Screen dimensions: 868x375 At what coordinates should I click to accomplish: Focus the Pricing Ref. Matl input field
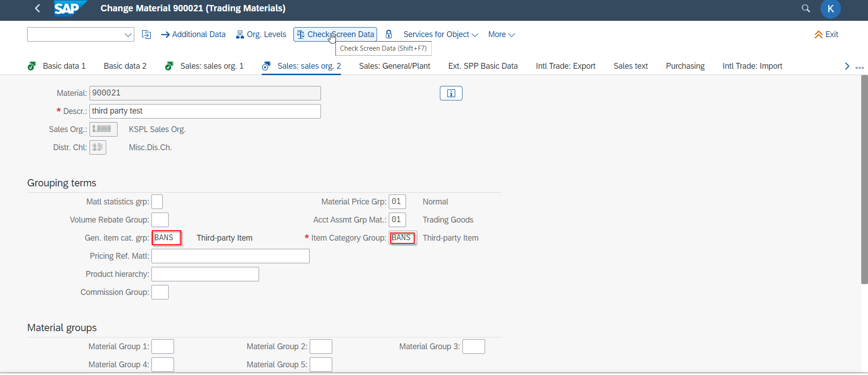pos(230,256)
